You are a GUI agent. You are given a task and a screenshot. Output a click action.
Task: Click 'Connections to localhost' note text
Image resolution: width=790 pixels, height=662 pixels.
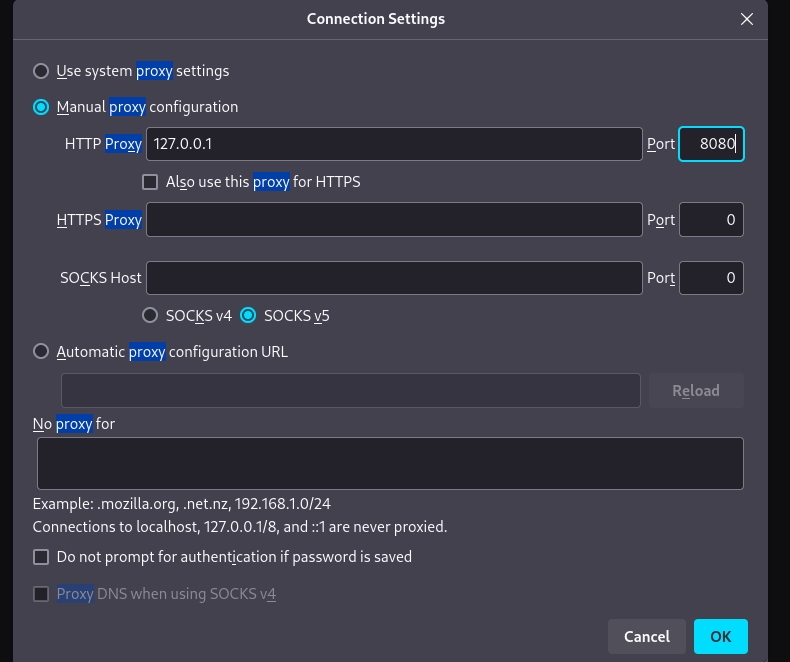240,527
